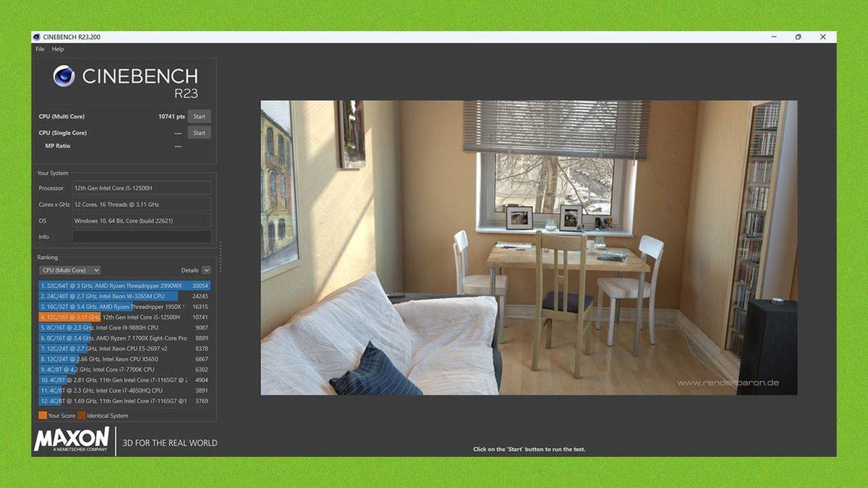Click the Cinebench sphere logo icon

(64, 77)
